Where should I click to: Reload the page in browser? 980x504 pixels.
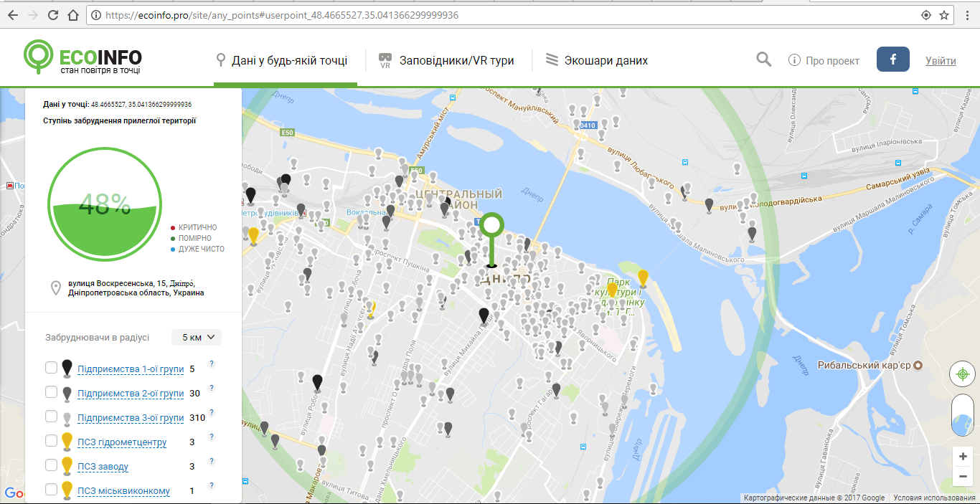(x=54, y=15)
